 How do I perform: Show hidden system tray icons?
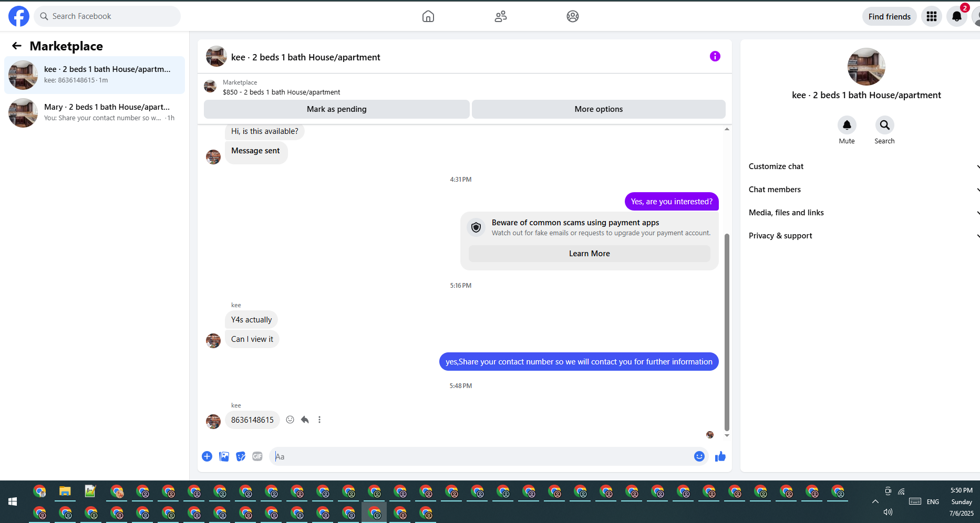[x=875, y=501]
